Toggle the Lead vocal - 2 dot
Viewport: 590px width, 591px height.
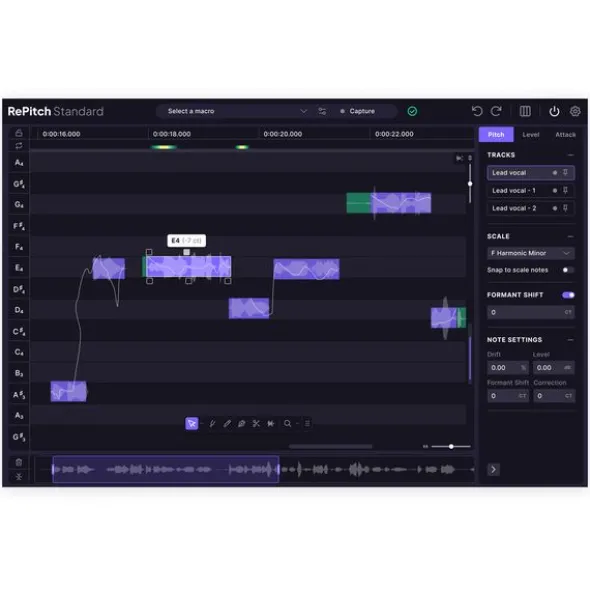coord(555,208)
